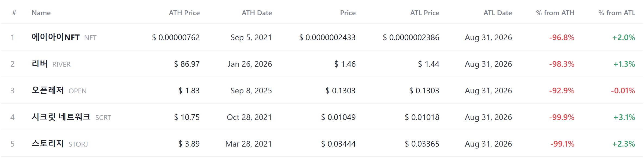Sort by rank # column header
The width and height of the screenshot is (644, 158).
coord(14,13)
